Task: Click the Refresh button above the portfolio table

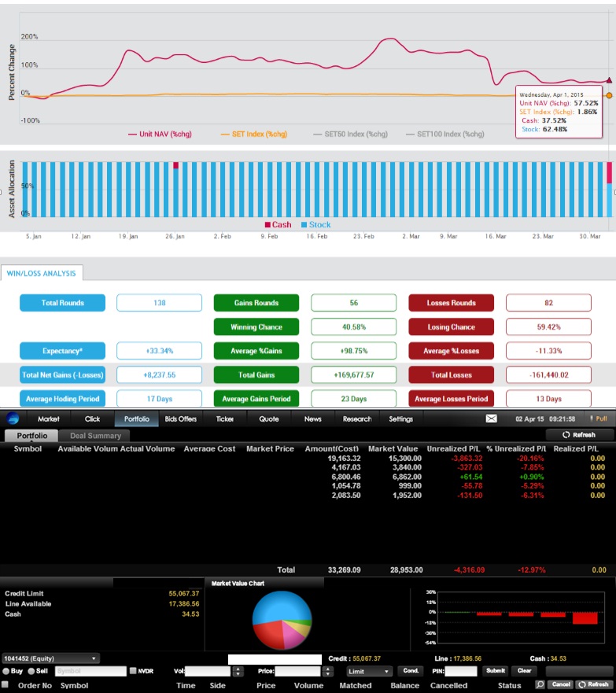Action: (x=579, y=435)
